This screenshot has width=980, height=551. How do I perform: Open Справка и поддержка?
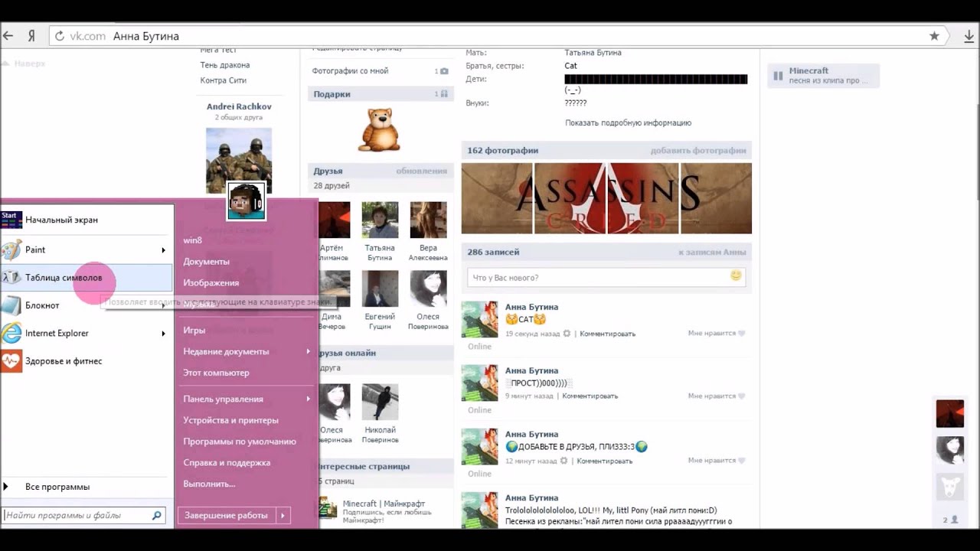pos(227,463)
